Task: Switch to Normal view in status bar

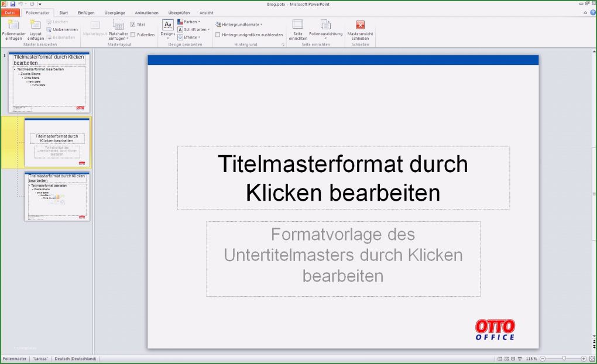Action: click(499, 358)
